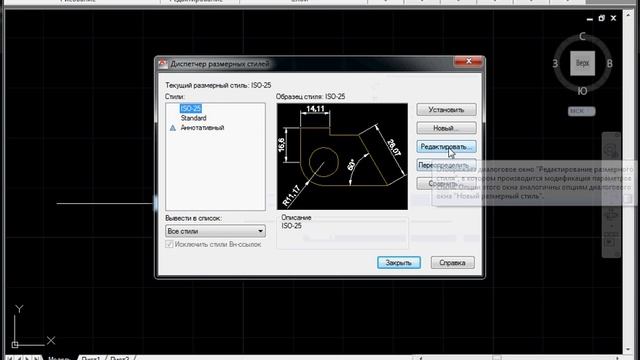Select Аннотативный style in list
This screenshot has width=640, height=360.
202,128
